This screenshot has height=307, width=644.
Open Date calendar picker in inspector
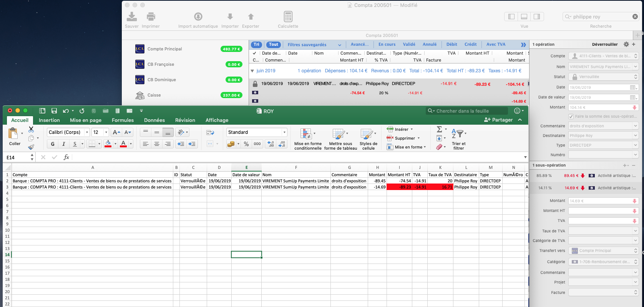634,87
